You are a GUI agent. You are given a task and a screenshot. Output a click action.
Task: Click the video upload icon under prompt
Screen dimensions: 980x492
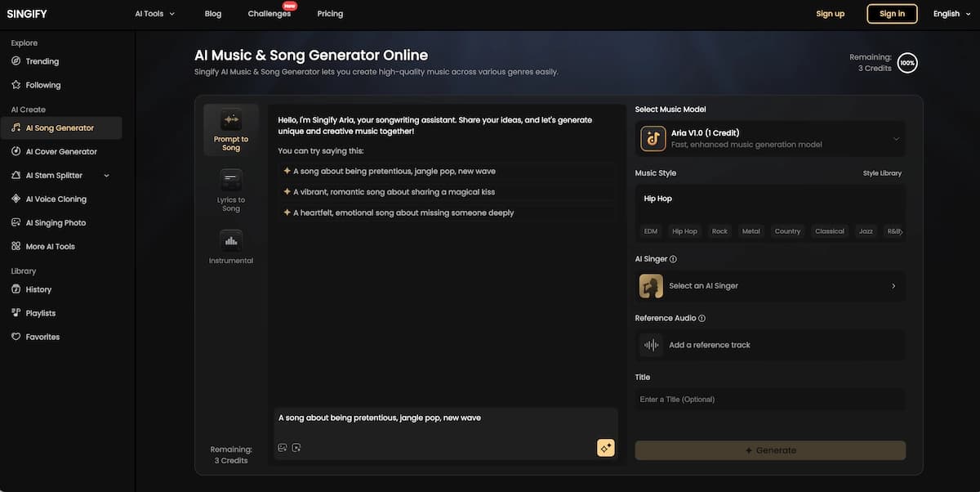pos(296,448)
